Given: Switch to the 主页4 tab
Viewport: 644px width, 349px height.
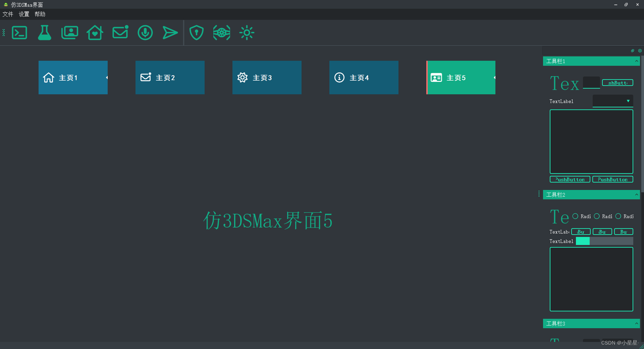Looking at the screenshot, I should 364,78.
